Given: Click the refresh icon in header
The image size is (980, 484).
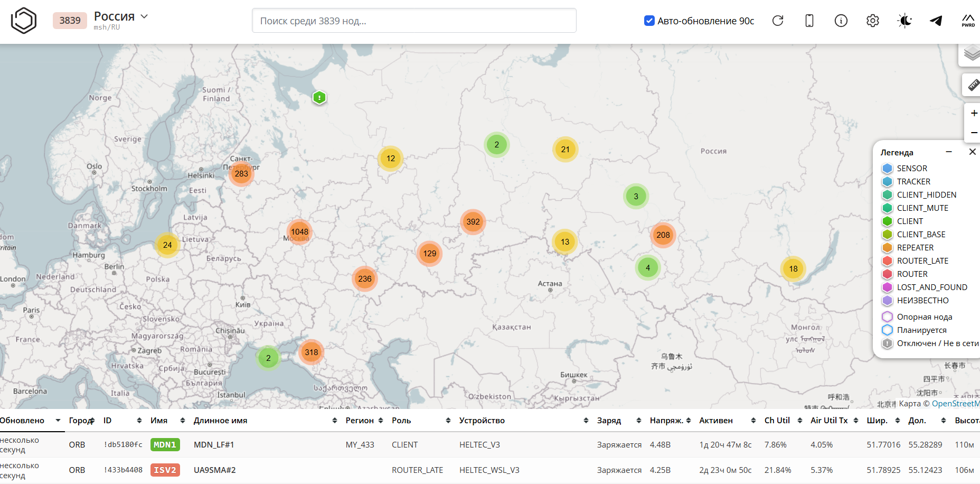Looking at the screenshot, I should pyautogui.click(x=777, y=21).
